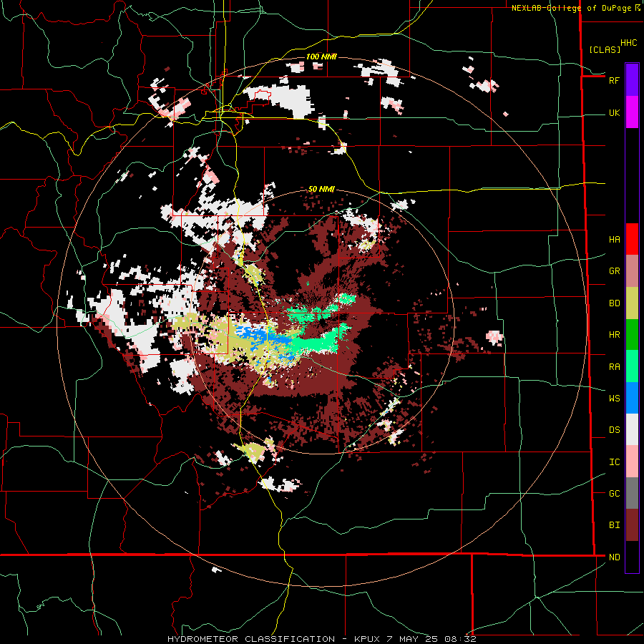Screen dimensions: 644x644
Task: Click the purple RF legend color swatch
Action: [632, 80]
